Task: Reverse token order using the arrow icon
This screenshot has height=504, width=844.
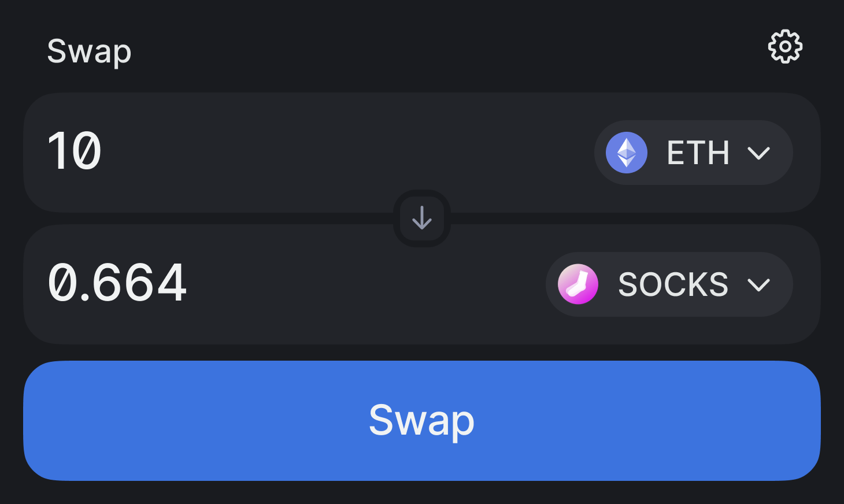Action: [x=421, y=219]
